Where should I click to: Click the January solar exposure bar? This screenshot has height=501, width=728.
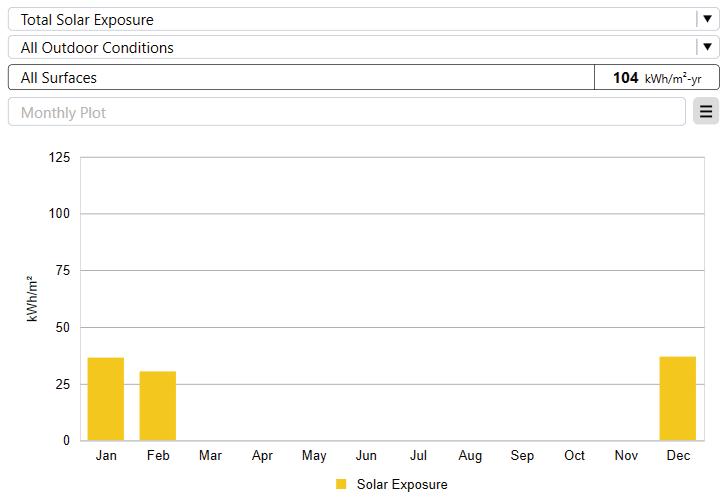pyautogui.click(x=106, y=399)
